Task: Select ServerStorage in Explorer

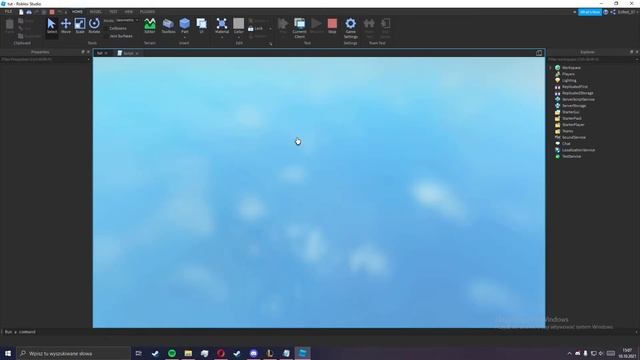Action: (574, 106)
